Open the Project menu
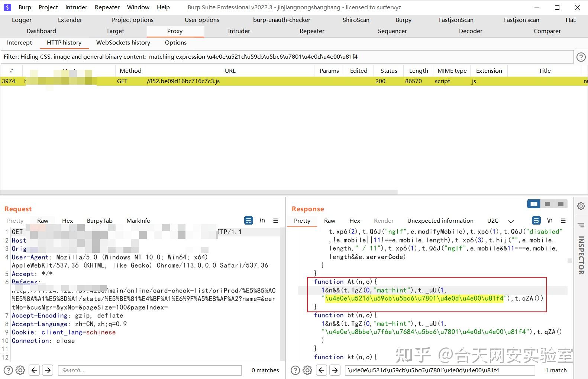This screenshot has width=588, height=379. [48, 7]
